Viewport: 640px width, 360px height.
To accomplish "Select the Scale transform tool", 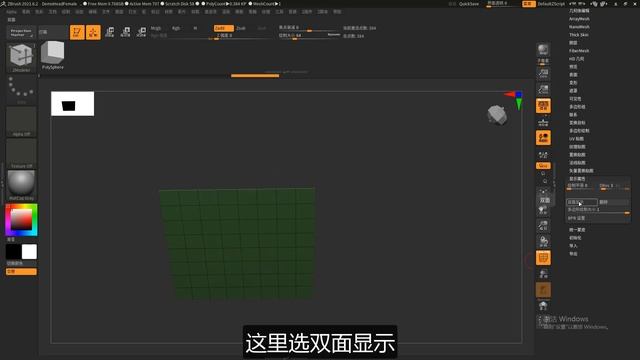I will pos(125,32).
